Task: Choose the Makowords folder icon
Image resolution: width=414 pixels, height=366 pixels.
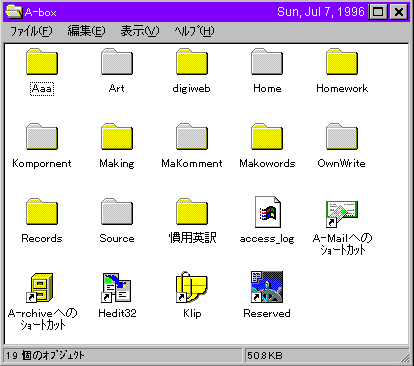Action: (x=267, y=137)
